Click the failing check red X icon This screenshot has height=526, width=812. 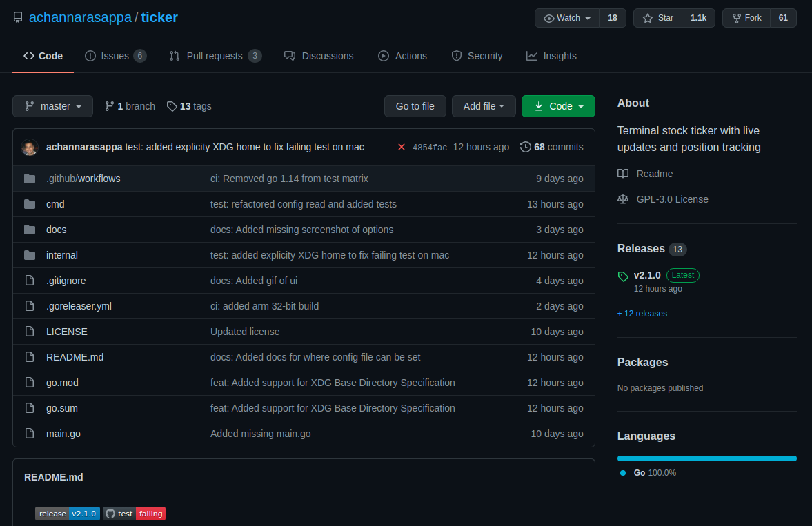coord(402,147)
